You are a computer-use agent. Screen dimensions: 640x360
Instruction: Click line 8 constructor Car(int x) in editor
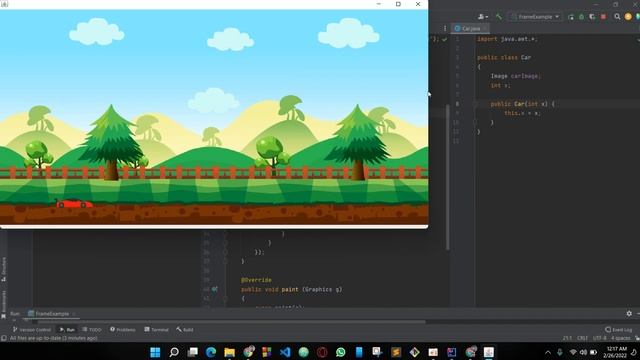522,104
